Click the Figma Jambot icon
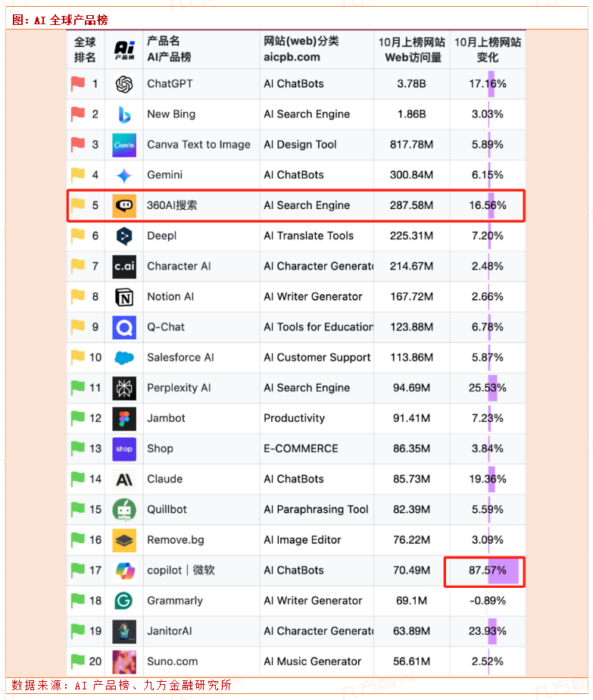 (124, 418)
